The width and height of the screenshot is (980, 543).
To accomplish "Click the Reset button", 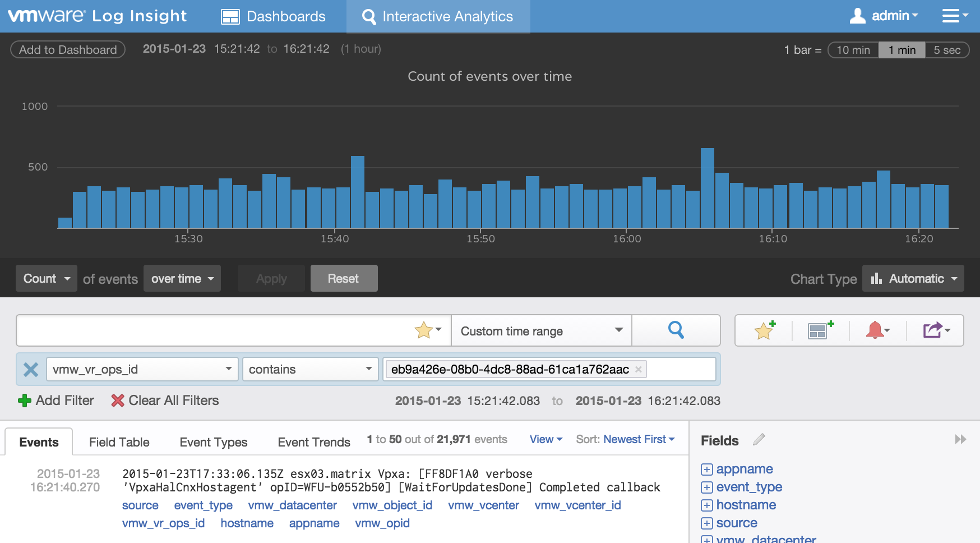I will 344,279.
